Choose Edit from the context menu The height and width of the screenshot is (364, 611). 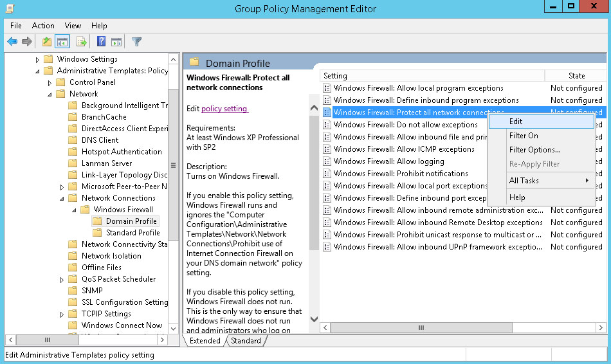coord(516,122)
